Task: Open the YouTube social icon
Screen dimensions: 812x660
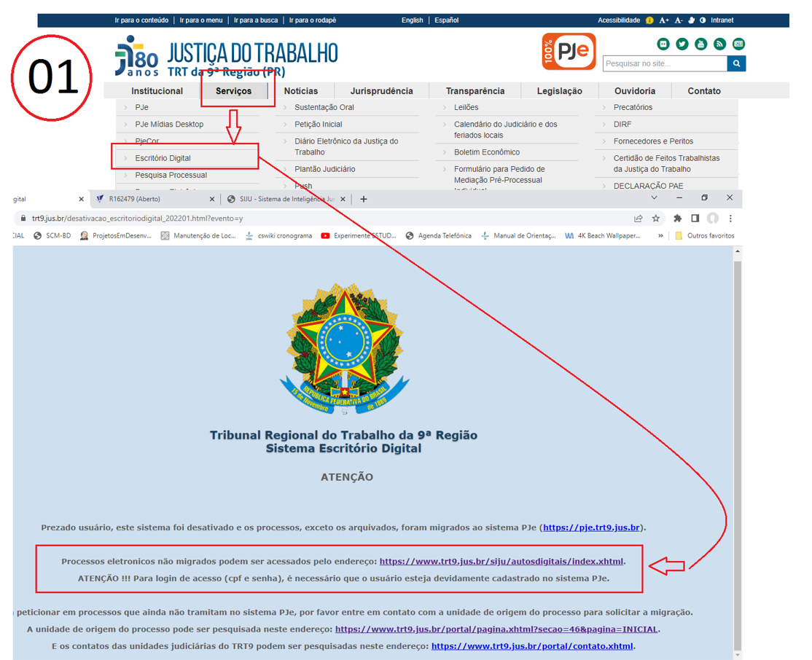Action: (700, 44)
